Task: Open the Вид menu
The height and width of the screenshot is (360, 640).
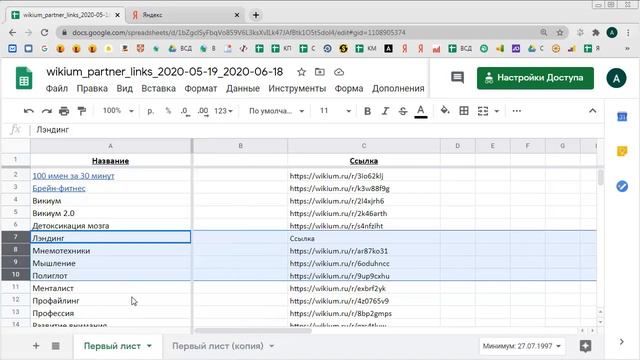Action: click(x=124, y=89)
